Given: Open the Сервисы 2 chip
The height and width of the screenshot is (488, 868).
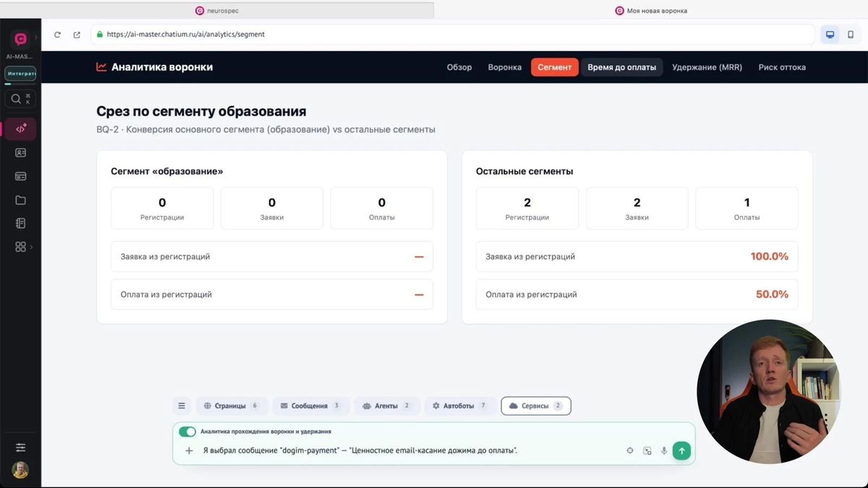Looking at the screenshot, I should coord(536,406).
